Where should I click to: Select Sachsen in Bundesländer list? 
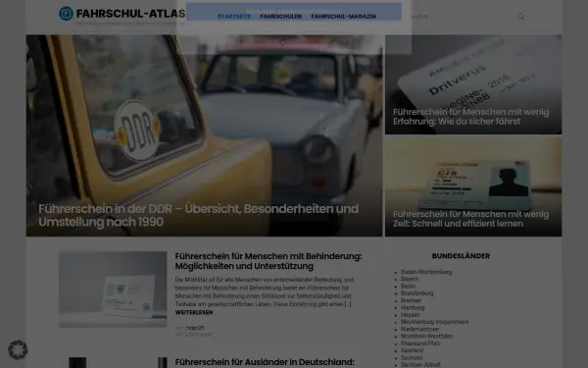[x=412, y=358]
